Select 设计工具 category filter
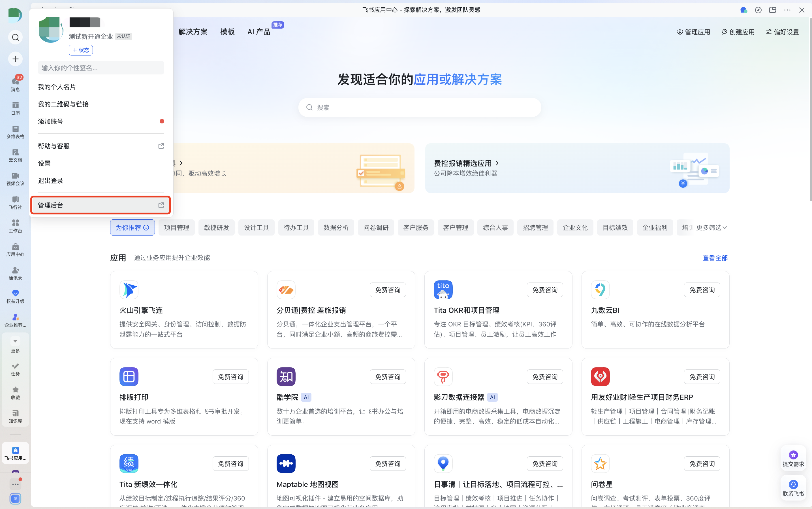This screenshot has height=509, width=812. point(256,228)
